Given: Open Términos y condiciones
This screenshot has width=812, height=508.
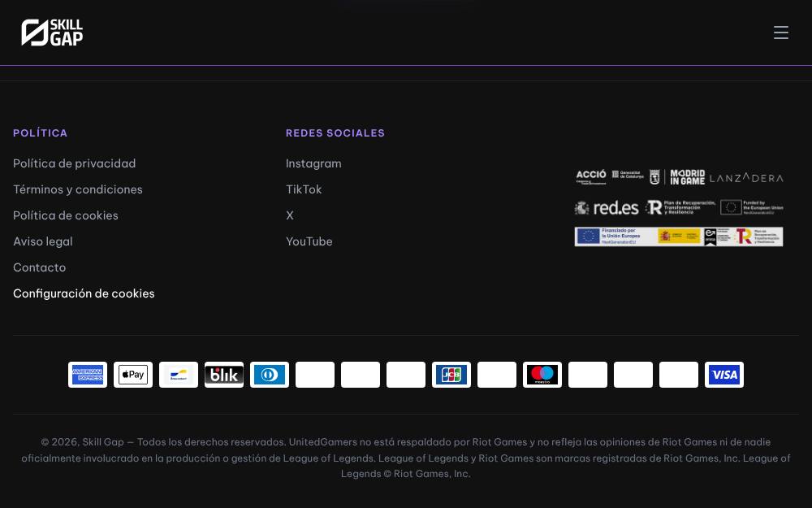Looking at the screenshot, I should click(78, 189).
